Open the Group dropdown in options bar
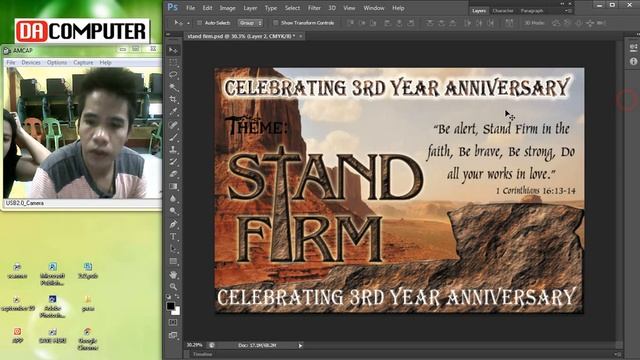This screenshot has width=640, height=360. [x=250, y=23]
